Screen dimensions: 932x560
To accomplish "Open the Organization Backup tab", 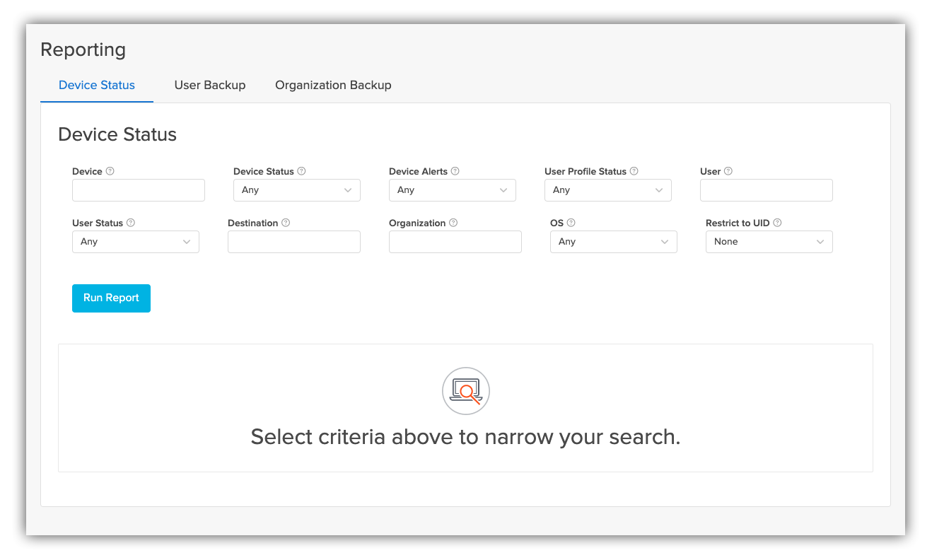I will pyautogui.click(x=333, y=85).
